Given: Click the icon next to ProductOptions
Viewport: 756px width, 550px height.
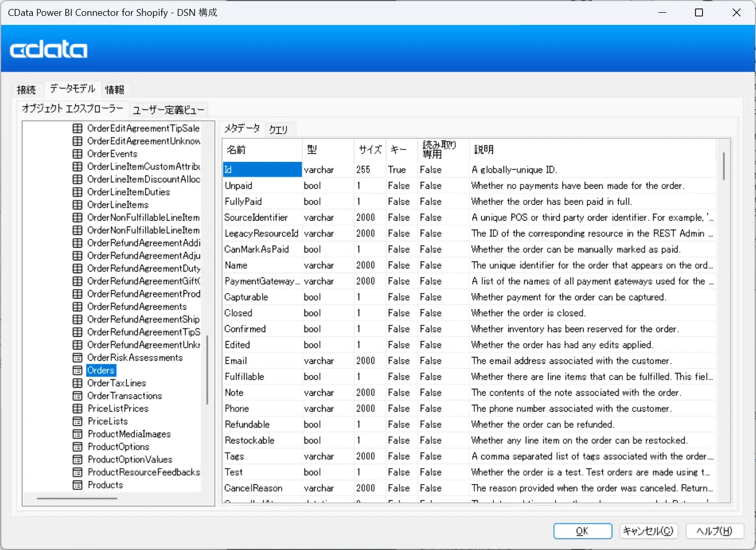Looking at the screenshot, I should (x=77, y=447).
